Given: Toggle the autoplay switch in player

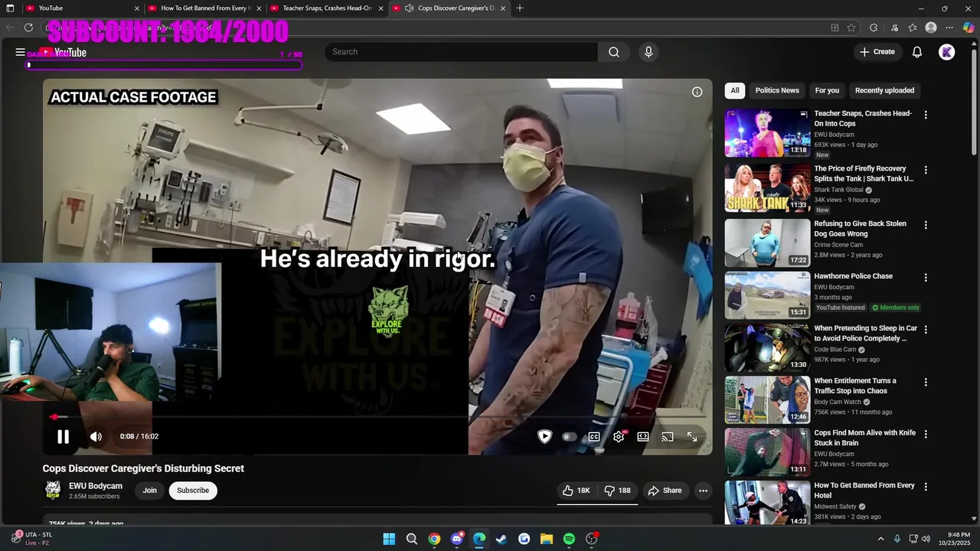Looking at the screenshot, I should [x=569, y=437].
